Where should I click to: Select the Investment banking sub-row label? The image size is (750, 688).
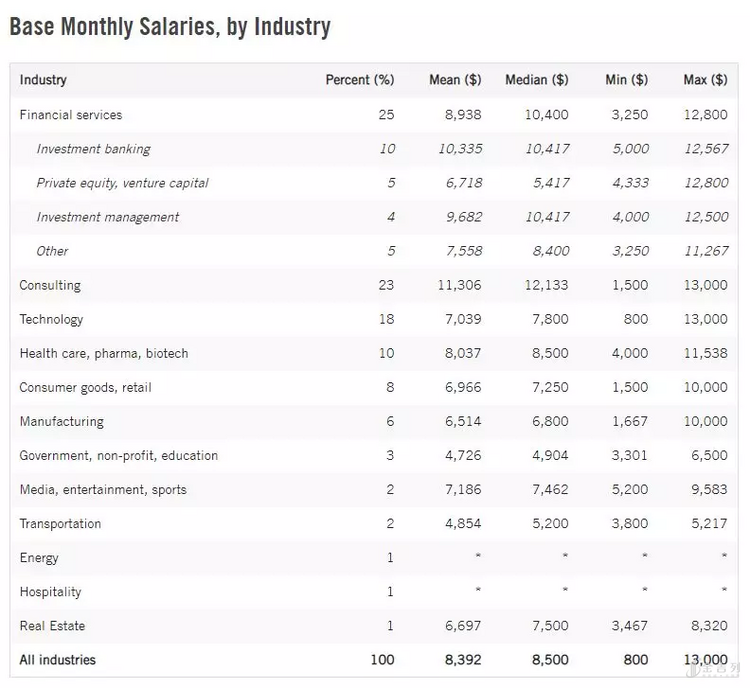click(93, 149)
